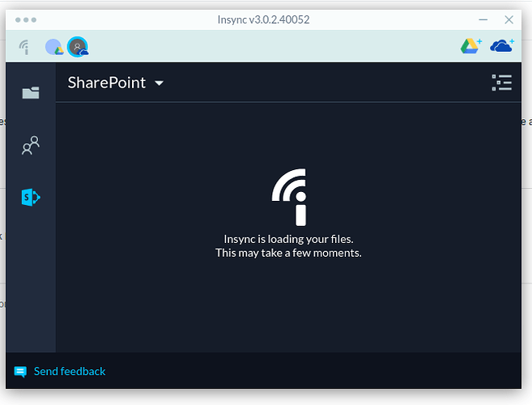Click the Insync logo in toolbar
This screenshot has width=532, height=405.
[x=24, y=47]
